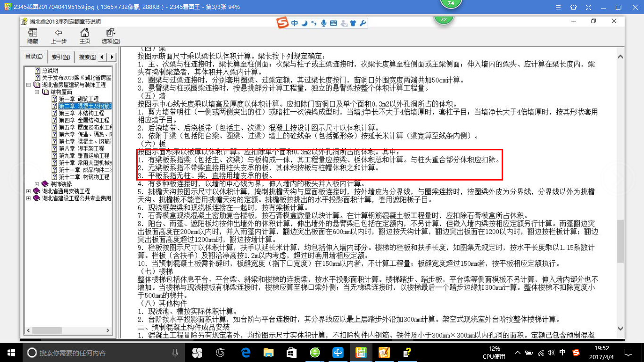The width and height of the screenshot is (644, 362).
Task: Expand the 湖北省通用安装工程 node
Action: 28,191
